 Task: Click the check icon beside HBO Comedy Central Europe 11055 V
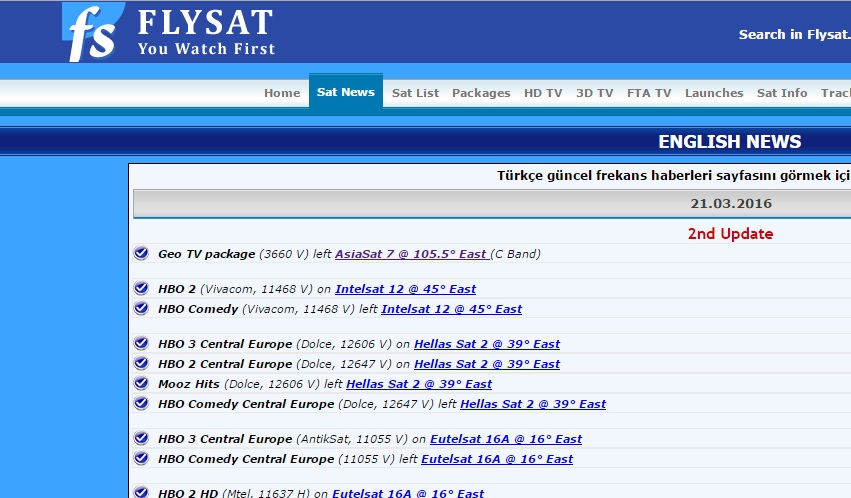142,458
